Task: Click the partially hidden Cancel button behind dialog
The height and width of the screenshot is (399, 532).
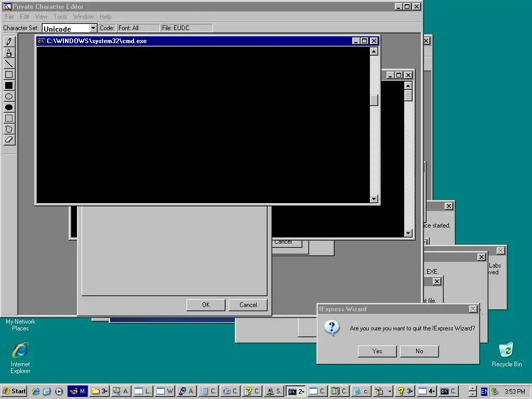Action: [287, 243]
